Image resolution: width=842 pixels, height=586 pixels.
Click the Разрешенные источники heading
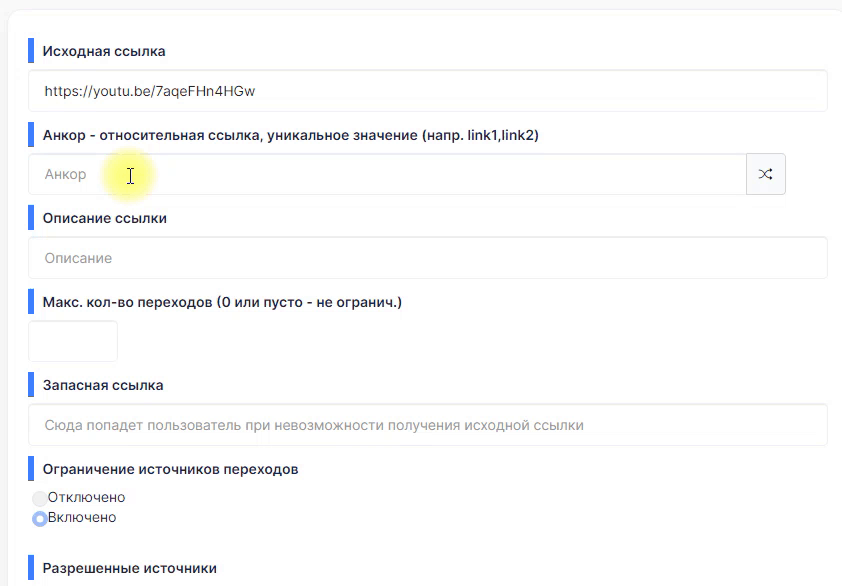(130, 568)
